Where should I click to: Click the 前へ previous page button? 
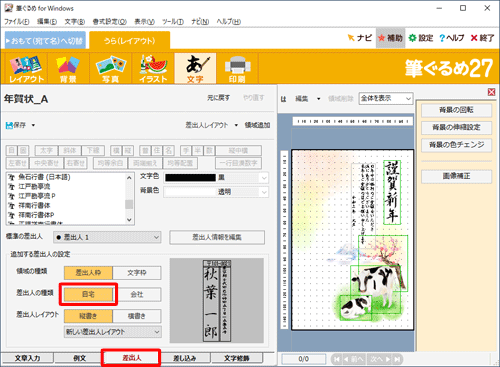354,359
